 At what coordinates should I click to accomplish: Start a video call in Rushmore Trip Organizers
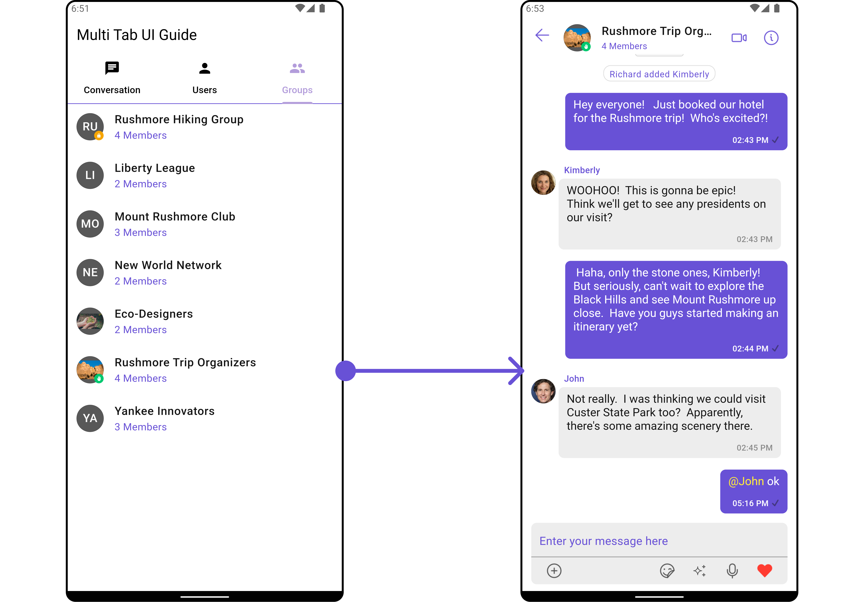click(x=739, y=37)
